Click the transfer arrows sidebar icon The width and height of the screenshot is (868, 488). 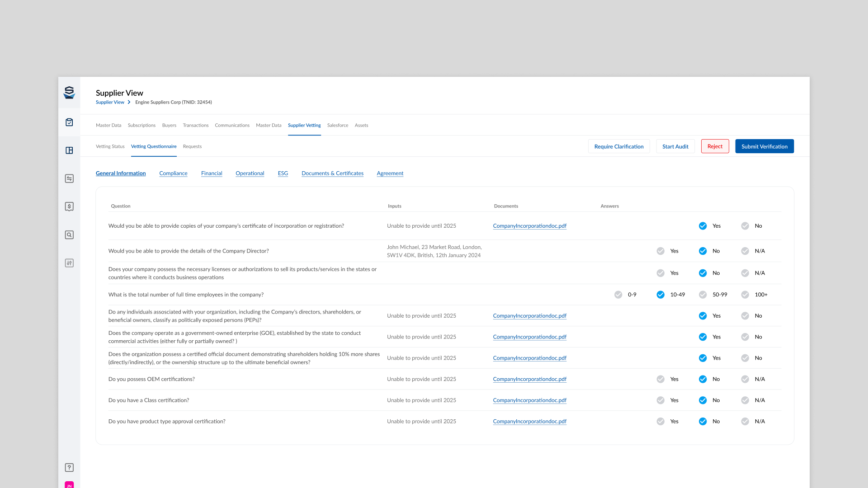(69, 178)
